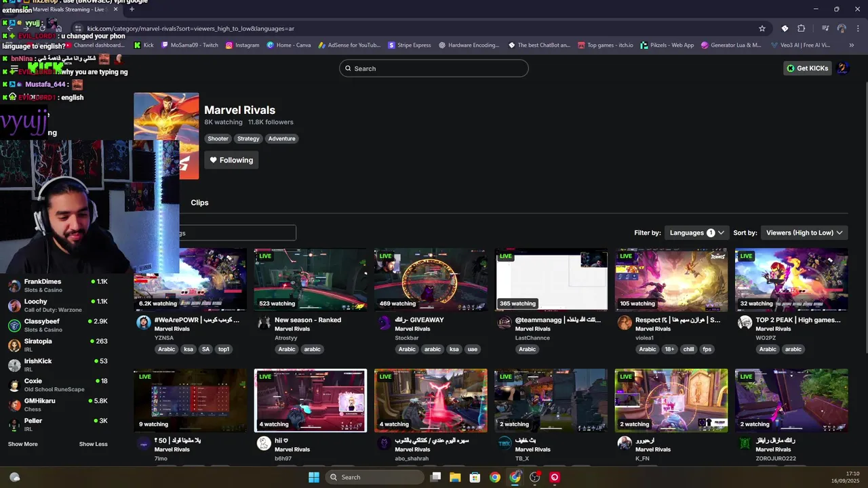
Task: Open the Hardware Encoding bookmark
Action: [469, 45]
